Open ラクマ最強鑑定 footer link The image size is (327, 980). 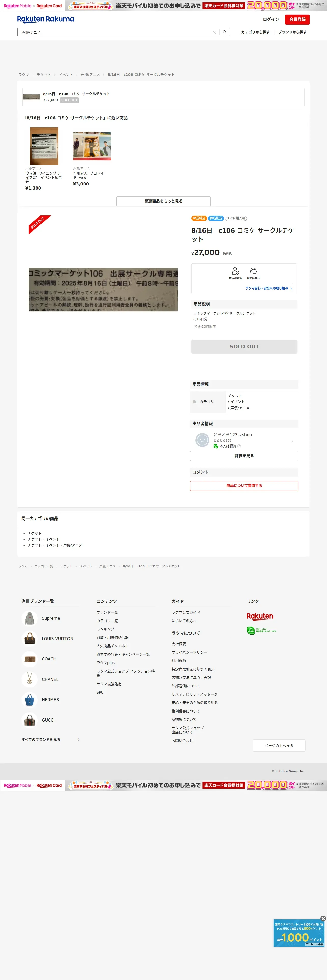tap(109, 684)
